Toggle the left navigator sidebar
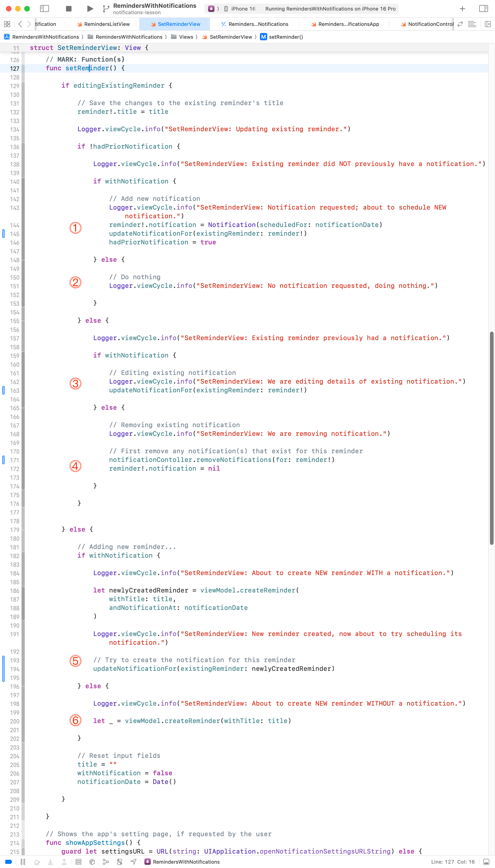495x868 pixels. [x=44, y=8]
